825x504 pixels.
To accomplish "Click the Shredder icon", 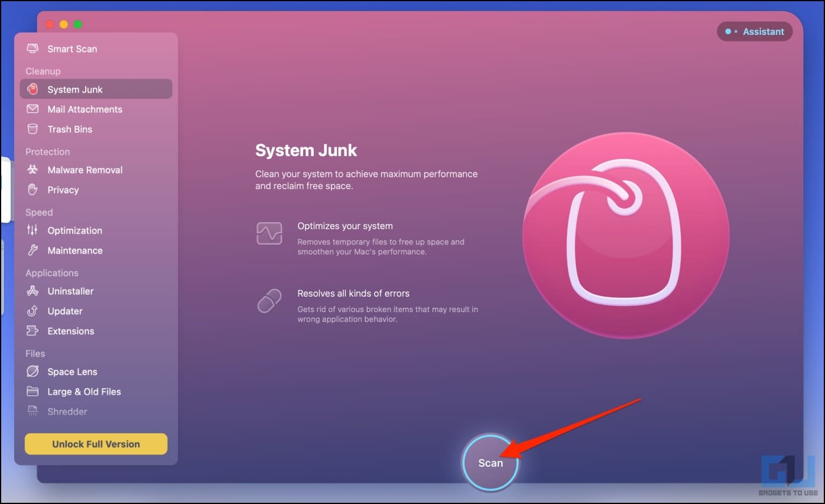I will click(x=33, y=412).
